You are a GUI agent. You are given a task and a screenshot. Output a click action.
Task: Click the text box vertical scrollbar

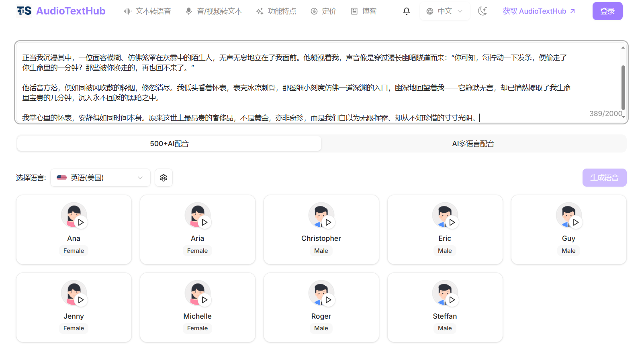[623, 87]
